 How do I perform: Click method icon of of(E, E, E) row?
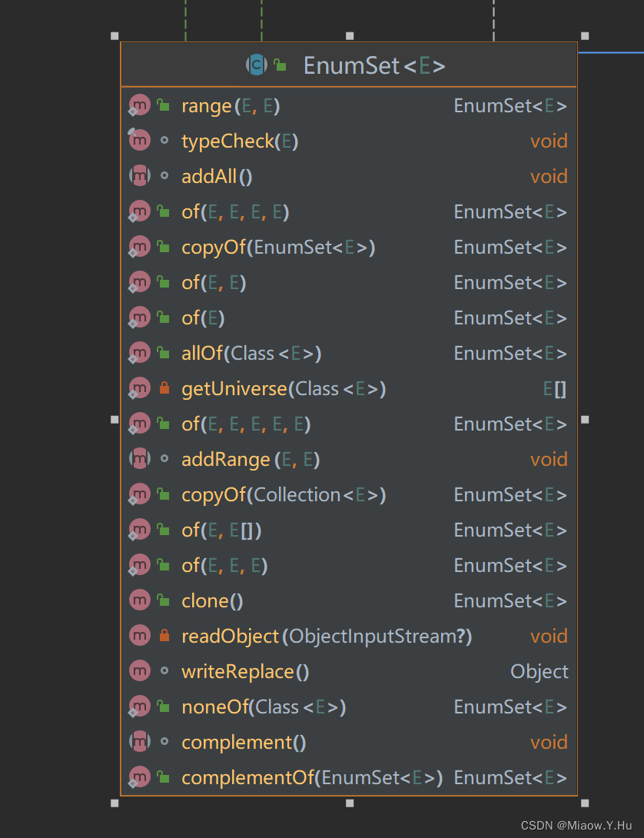[140, 565]
